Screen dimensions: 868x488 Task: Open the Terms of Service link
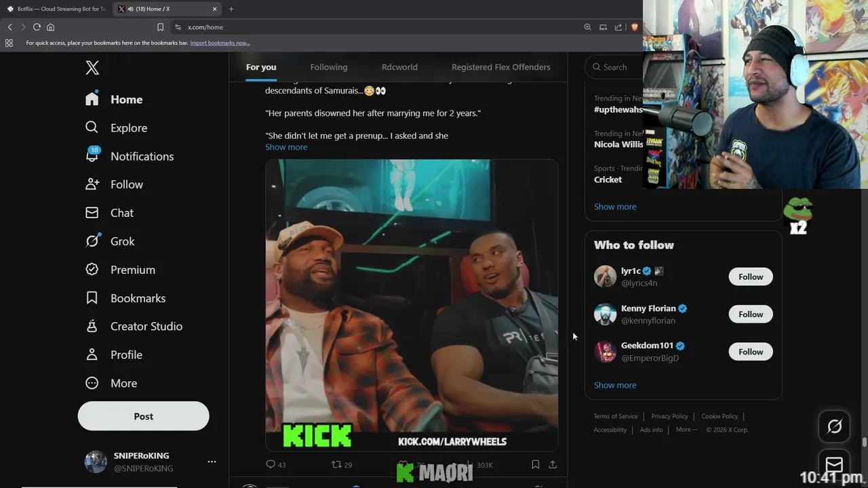pyautogui.click(x=616, y=416)
